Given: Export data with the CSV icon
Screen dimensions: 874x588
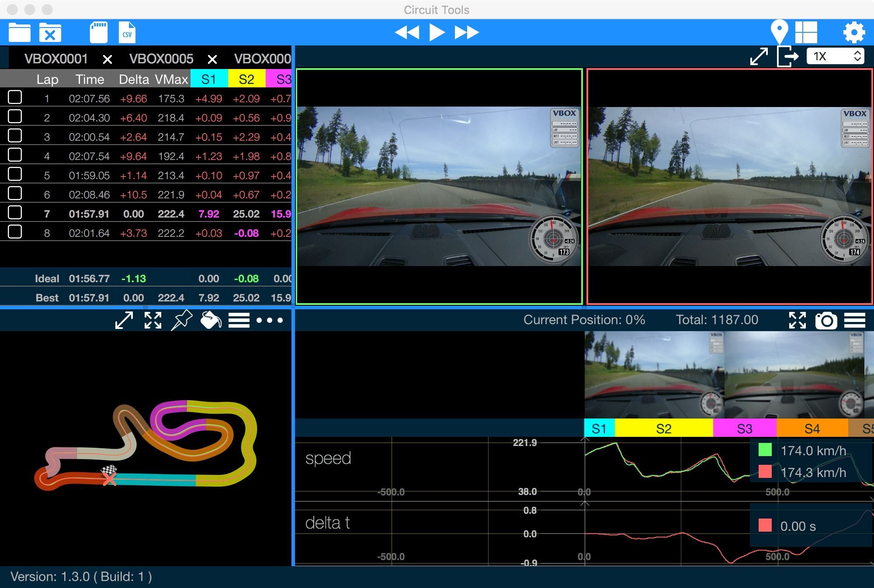Looking at the screenshot, I should tap(127, 32).
